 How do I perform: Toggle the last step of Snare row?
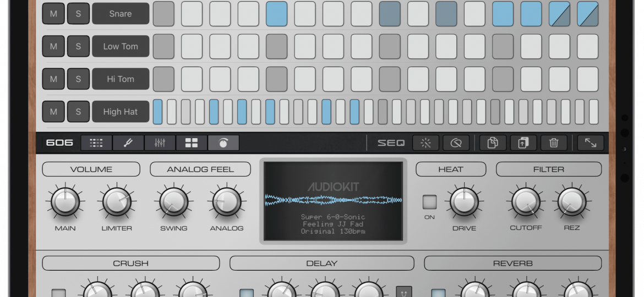[587, 14]
